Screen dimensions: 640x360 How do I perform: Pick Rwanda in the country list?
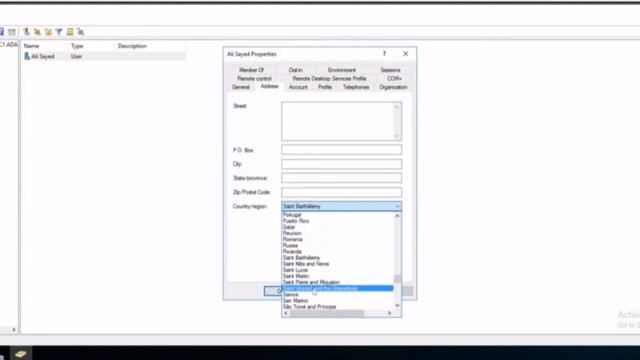pyautogui.click(x=292, y=251)
